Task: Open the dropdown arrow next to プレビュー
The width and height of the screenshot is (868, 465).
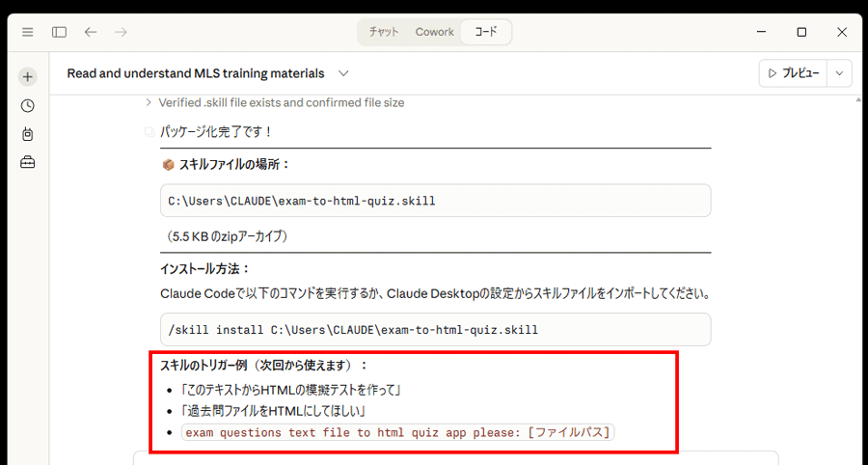Action: 839,73
